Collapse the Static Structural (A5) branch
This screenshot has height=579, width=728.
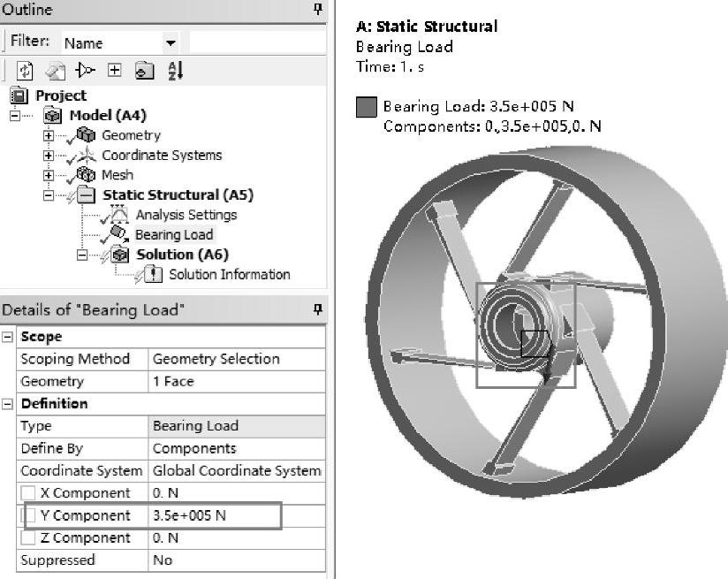(49, 194)
